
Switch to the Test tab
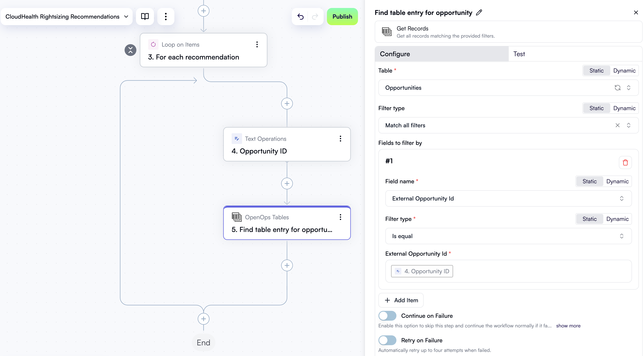[x=519, y=54]
